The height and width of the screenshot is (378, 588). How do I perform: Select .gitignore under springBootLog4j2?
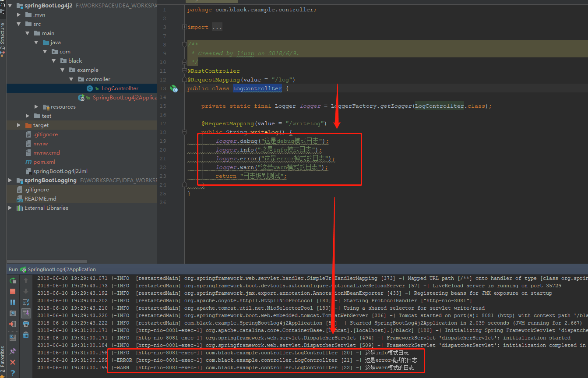coord(46,134)
